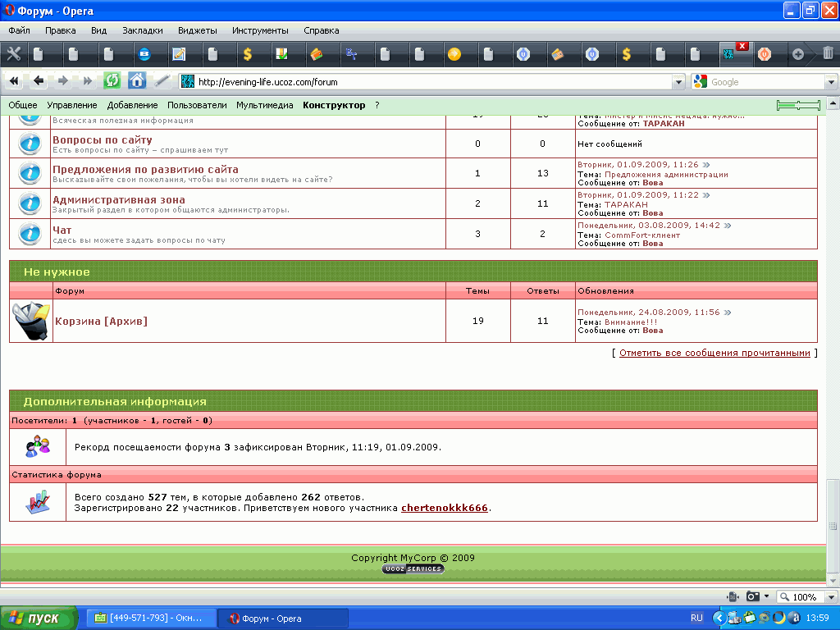Click the fast forward navigation button
840x630 pixels.
[x=87, y=81]
